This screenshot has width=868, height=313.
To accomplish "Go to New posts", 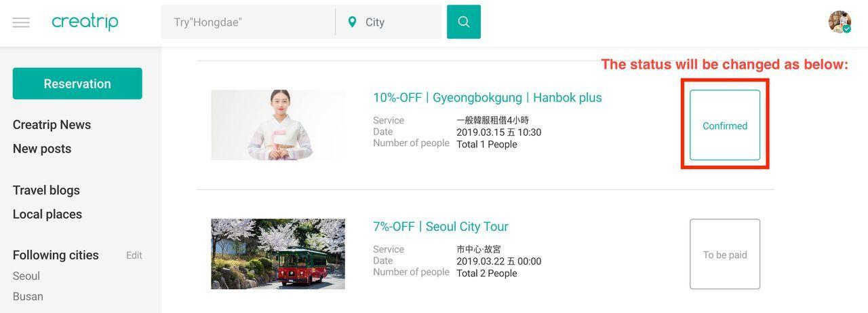I will [x=42, y=149].
